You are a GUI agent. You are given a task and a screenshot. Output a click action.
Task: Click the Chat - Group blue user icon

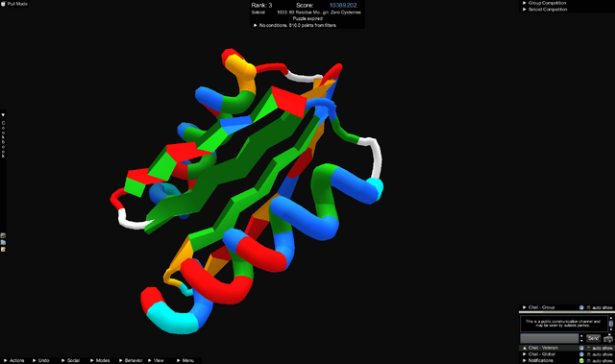pos(581,307)
